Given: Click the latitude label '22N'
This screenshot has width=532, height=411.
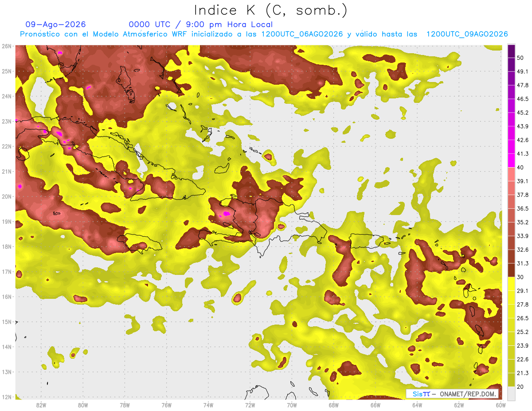Looking at the screenshot, I should 7,146.
